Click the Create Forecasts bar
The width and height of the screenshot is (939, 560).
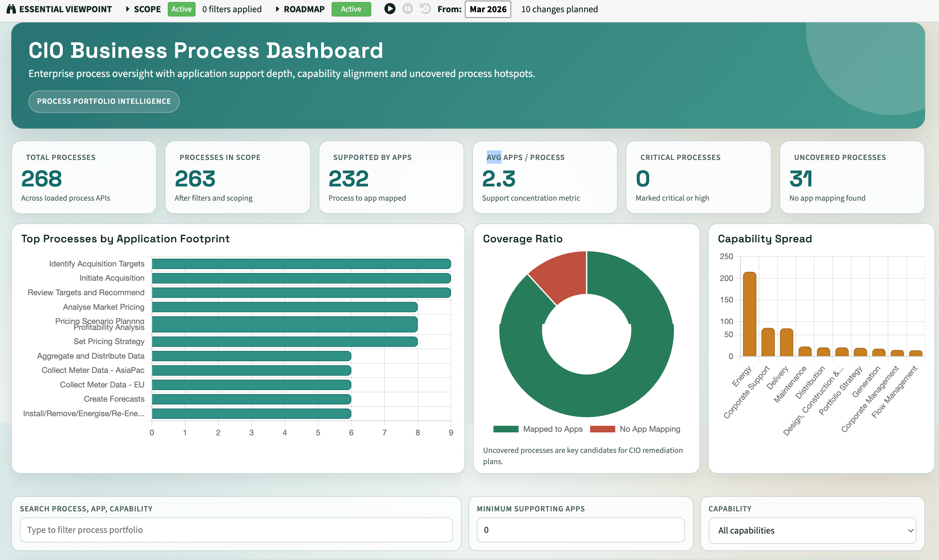pyautogui.click(x=251, y=399)
